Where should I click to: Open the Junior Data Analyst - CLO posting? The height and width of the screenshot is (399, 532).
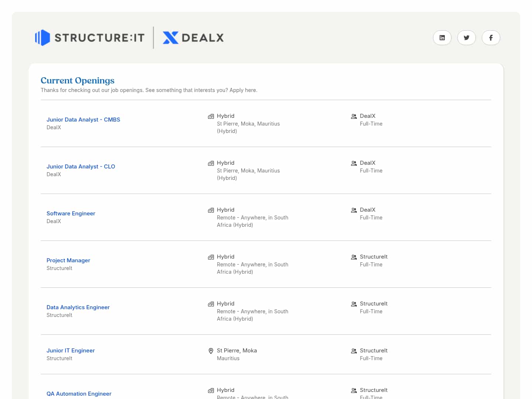[x=81, y=167]
